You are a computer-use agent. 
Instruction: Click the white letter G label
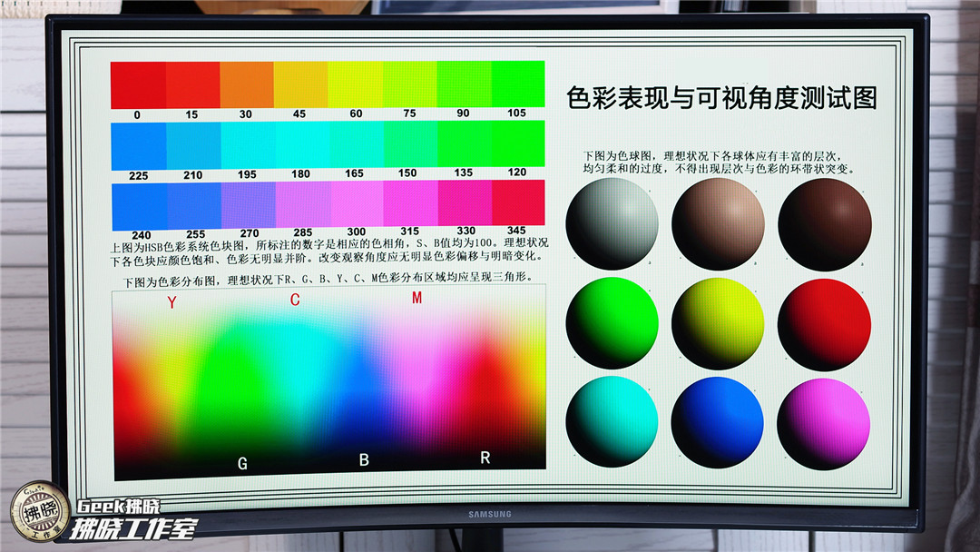click(242, 464)
